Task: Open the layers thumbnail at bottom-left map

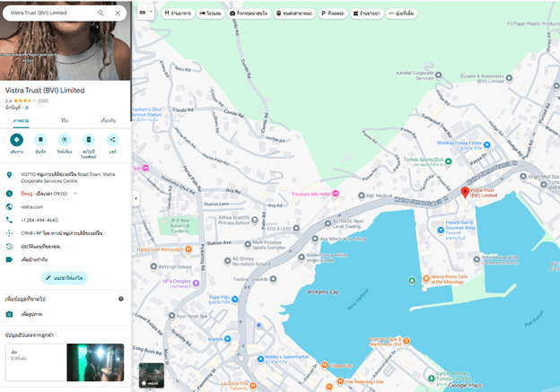Action: pos(152,375)
